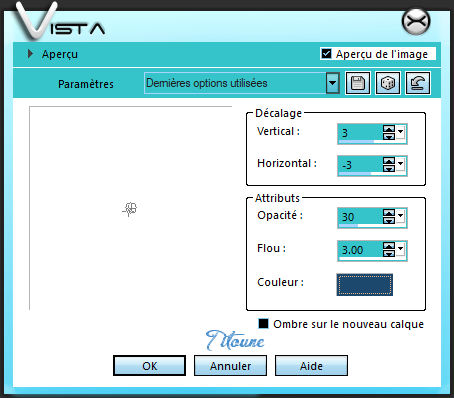
Task: Click the randomize parameters dice icon
Action: coord(388,83)
